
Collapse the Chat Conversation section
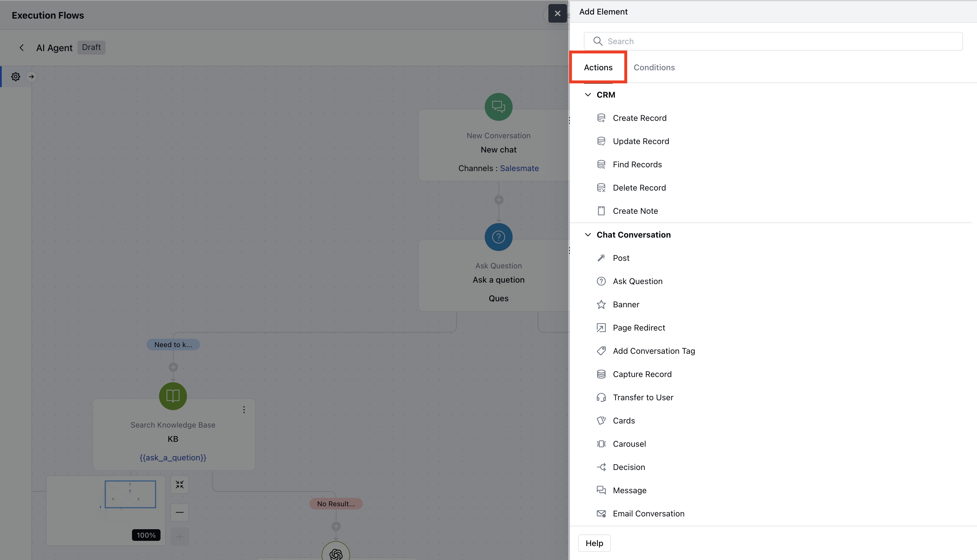[x=587, y=235]
